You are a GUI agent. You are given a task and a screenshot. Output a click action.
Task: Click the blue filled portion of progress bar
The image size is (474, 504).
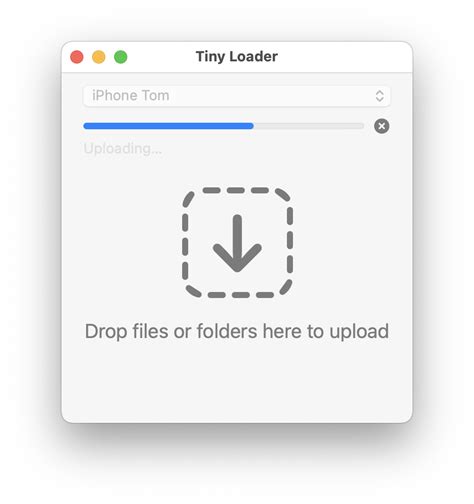pyautogui.click(x=168, y=126)
